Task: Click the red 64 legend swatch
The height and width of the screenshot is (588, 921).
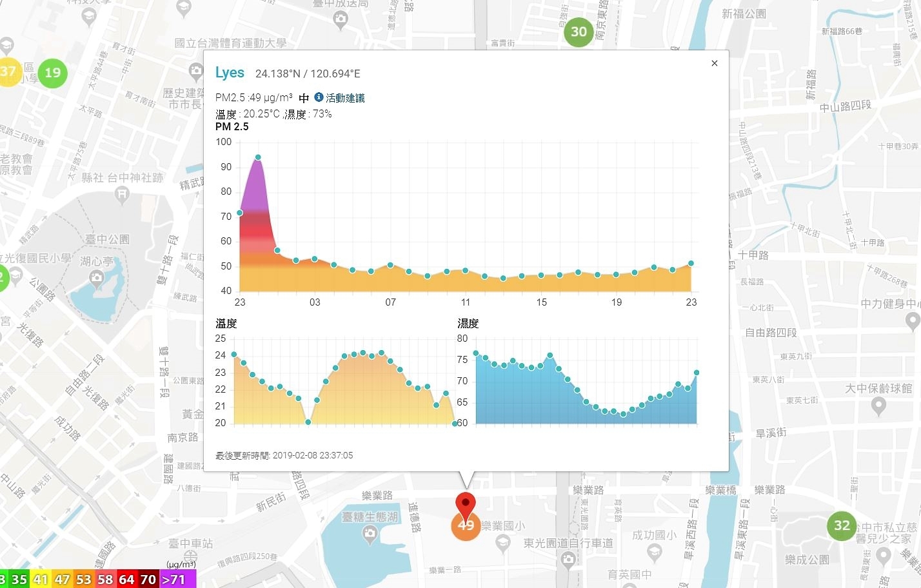Action: pyautogui.click(x=127, y=580)
